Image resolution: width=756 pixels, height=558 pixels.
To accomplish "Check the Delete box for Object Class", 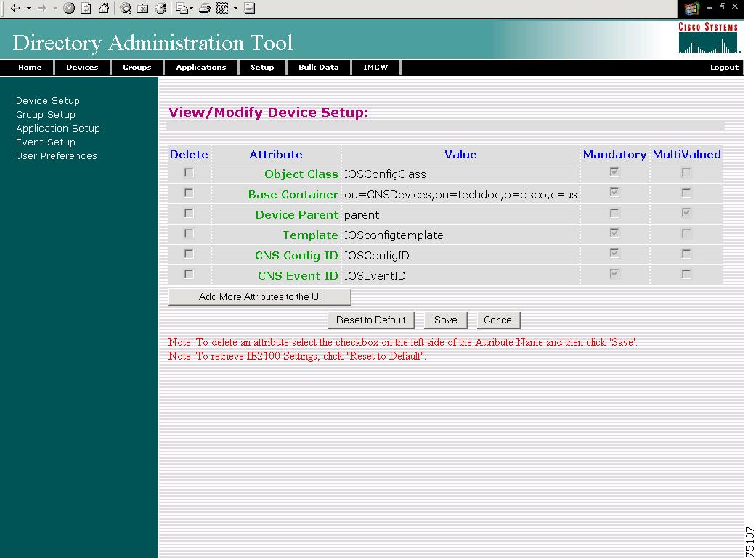I will pyautogui.click(x=189, y=172).
